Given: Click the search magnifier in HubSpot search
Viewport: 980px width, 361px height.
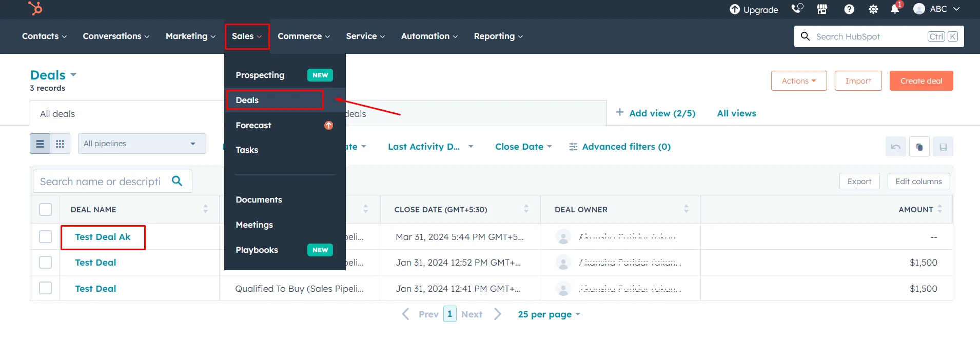Looking at the screenshot, I should click(805, 36).
